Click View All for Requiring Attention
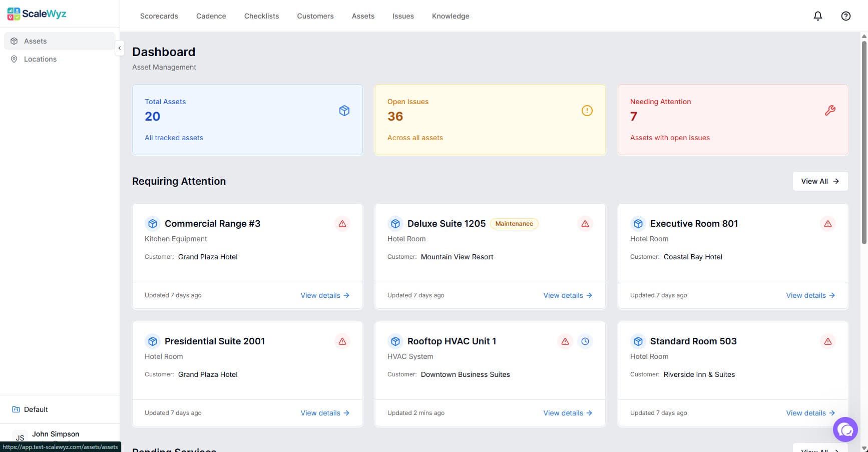868x452 pixels. (x=819, y=181)
